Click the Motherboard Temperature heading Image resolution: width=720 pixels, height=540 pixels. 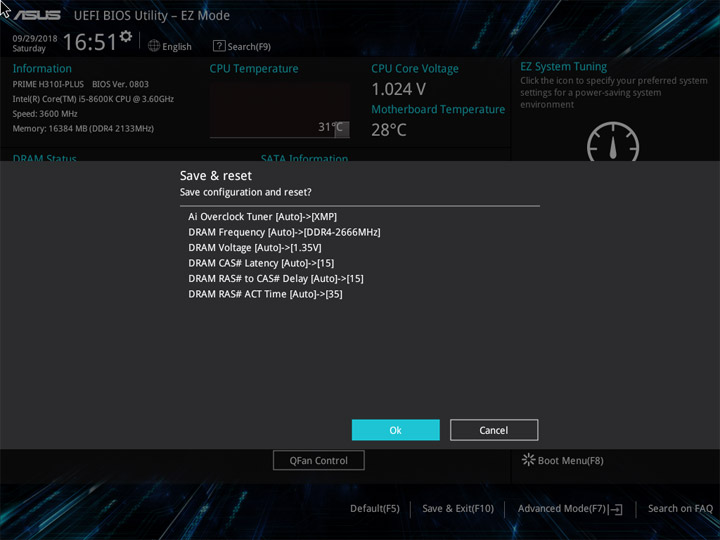tap(438, 109)
